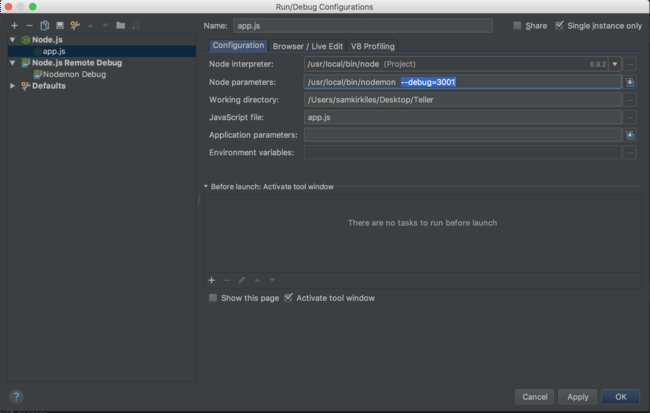Click the Apply button
The width and height of the screenshot is (650, 413).
pyautogui.click(x=577, y=397)
